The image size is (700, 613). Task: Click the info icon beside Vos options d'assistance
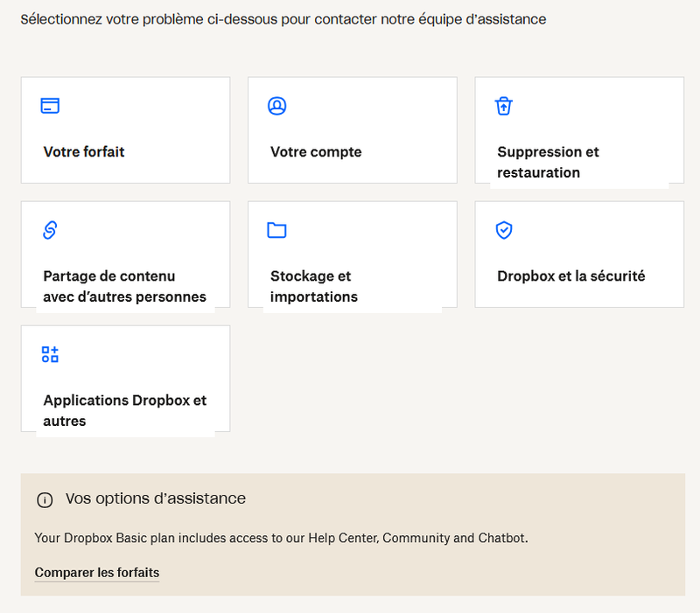coord(45,500)
